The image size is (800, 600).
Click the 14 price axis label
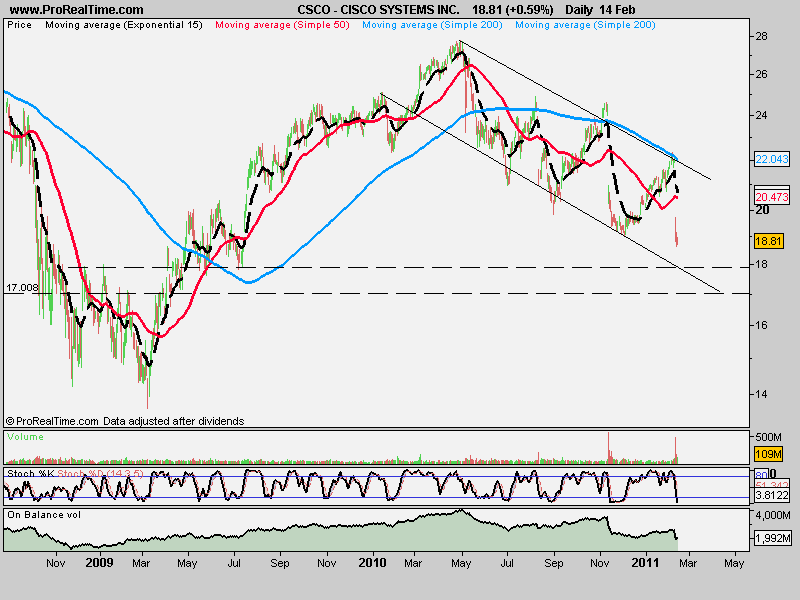762,394
